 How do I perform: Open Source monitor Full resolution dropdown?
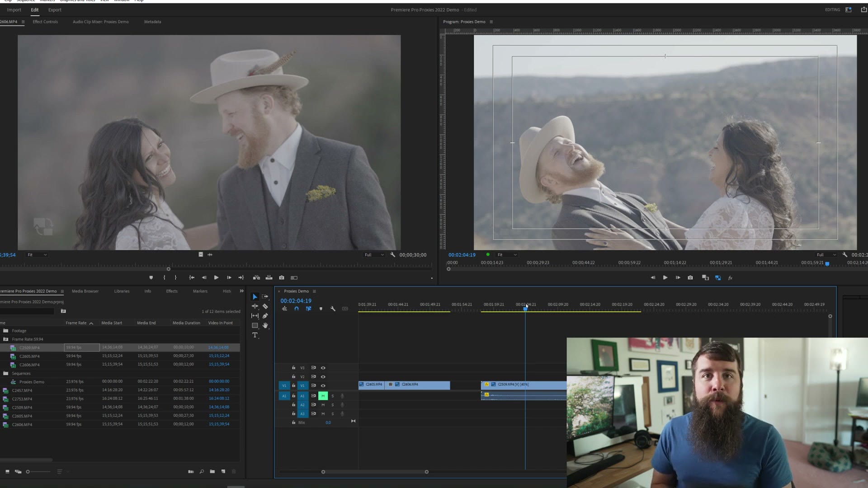pos(374,255)
